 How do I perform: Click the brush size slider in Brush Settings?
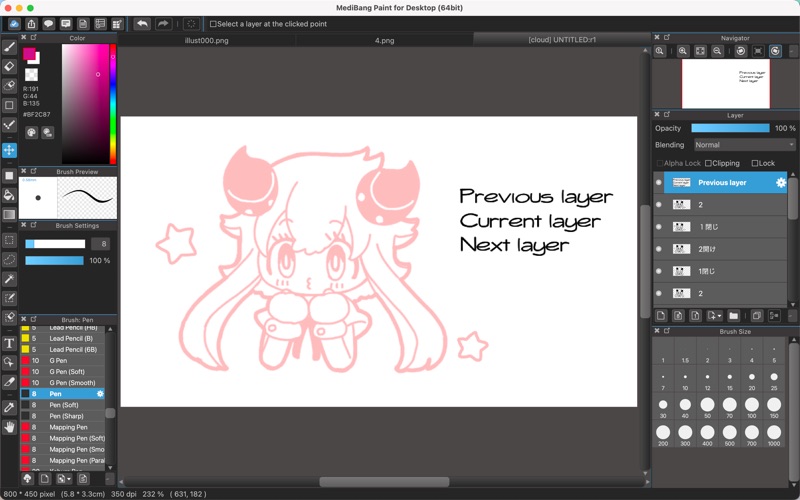(x=55, y=244)
